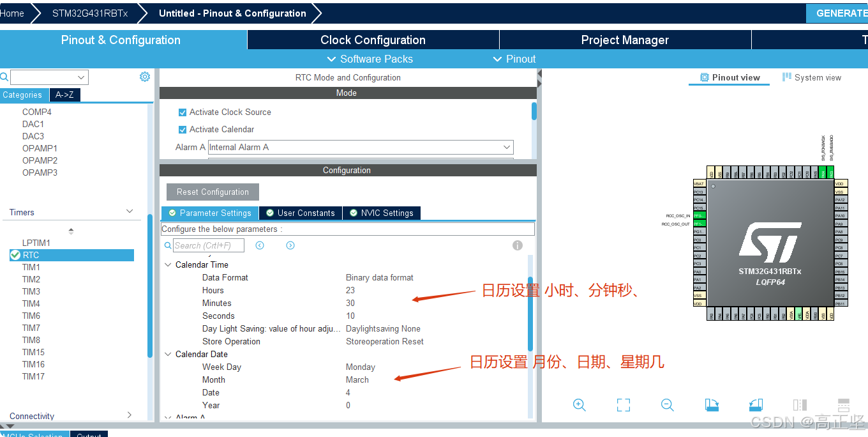Click Reset Configuration button

tap(213, 192)
